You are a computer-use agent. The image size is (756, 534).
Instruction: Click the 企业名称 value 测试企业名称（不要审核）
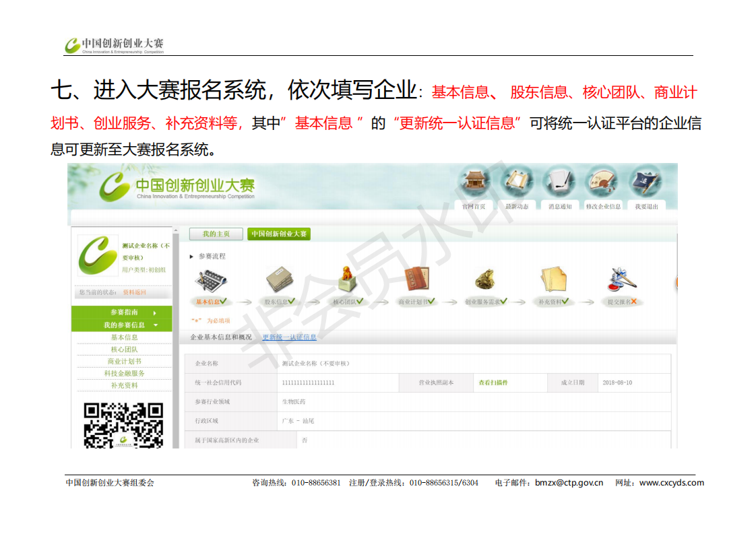316,364
